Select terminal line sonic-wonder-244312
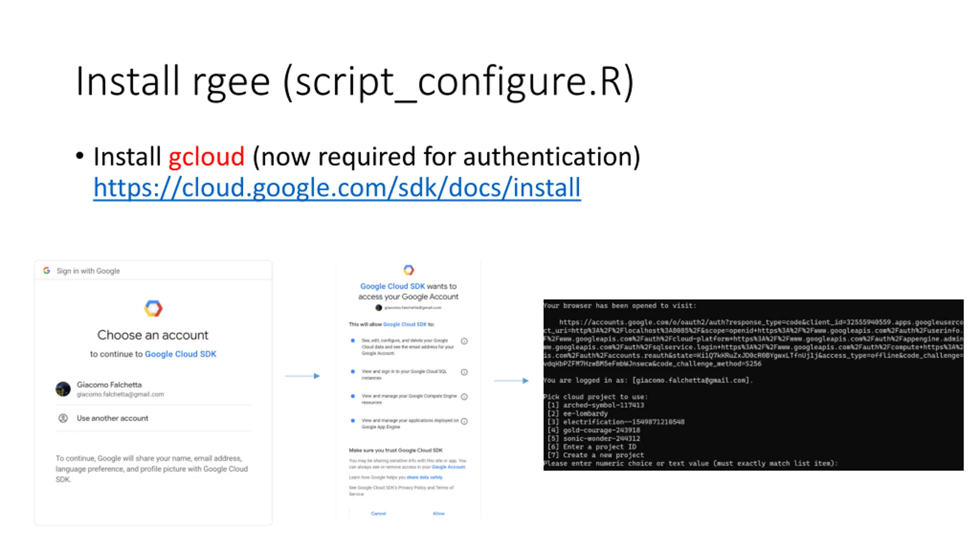This screenshot has height=551, width=980. point(593,439)
